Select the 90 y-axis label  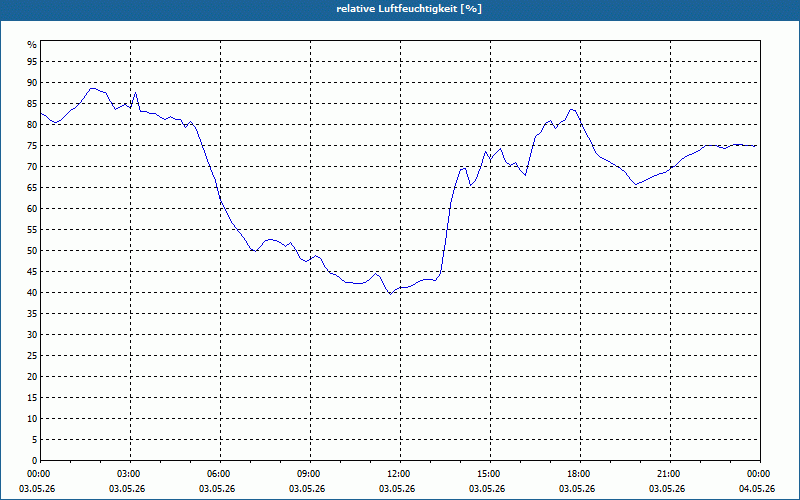(32, 83)
